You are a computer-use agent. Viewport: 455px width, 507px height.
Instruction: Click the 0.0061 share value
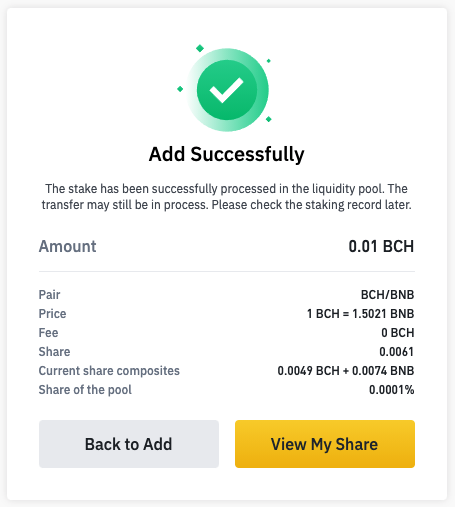397,352
